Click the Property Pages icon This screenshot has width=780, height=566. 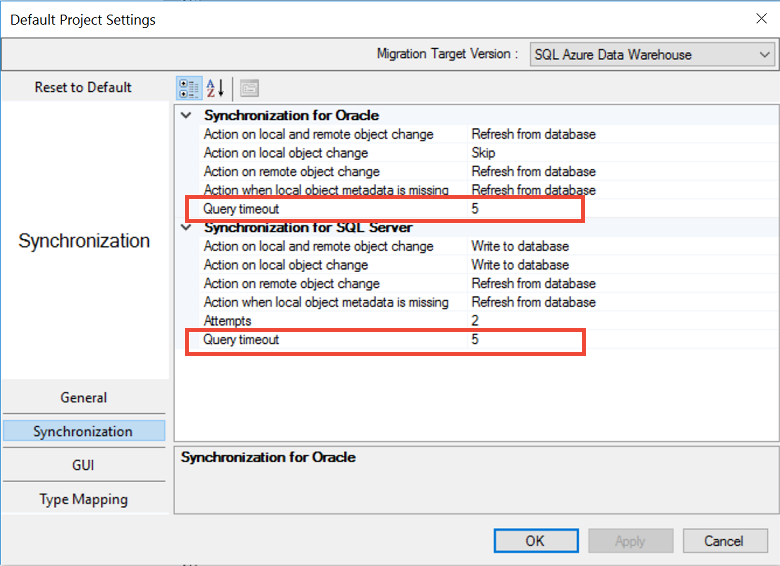click(249, 88)
